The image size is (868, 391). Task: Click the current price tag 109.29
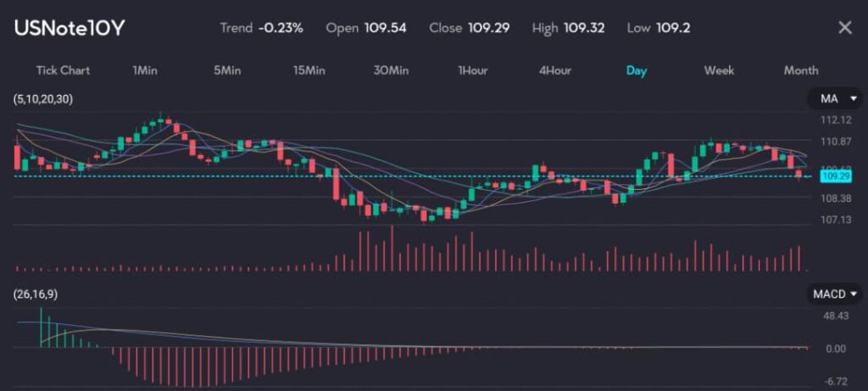836,176
